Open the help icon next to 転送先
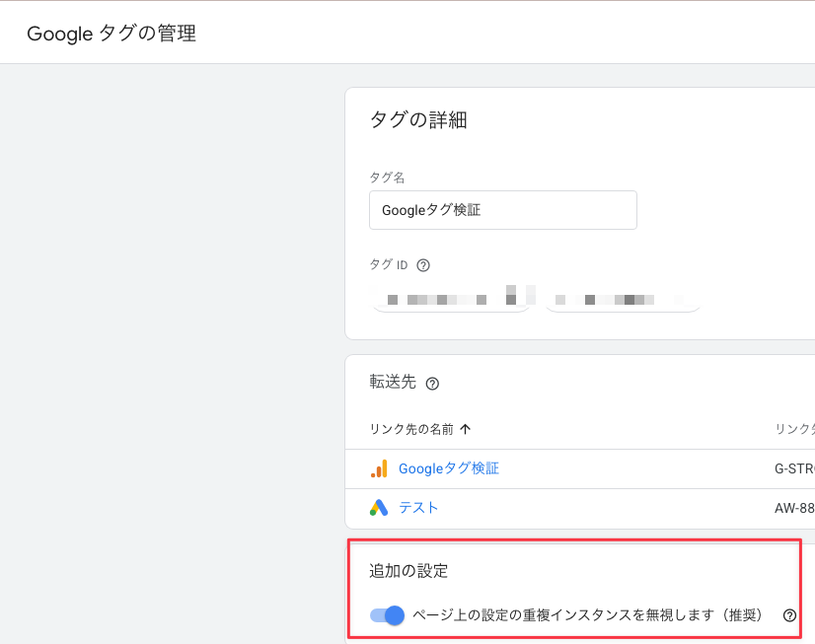 [x=432, y=384]
